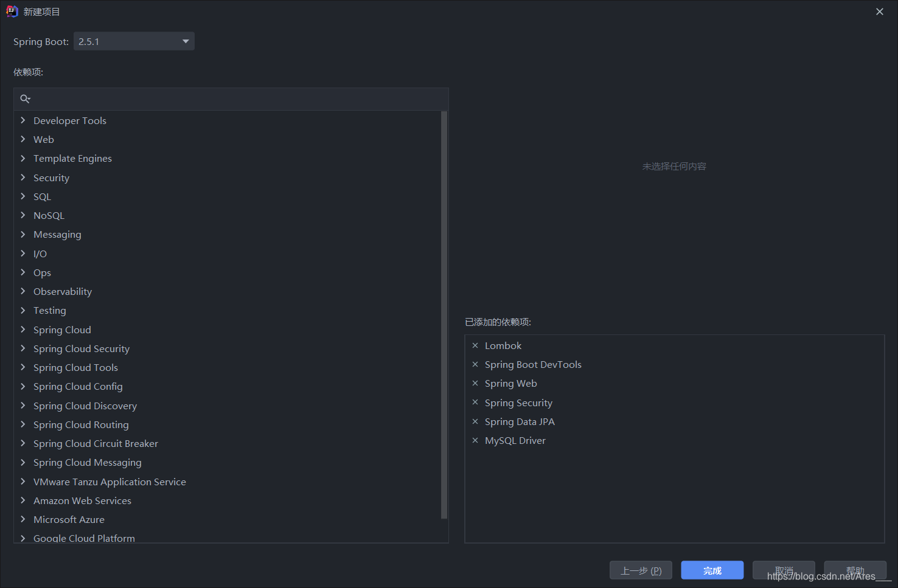Viewport: 898px width, 588px height.
Task: Select Template Engines tree label
Action: click(72, 158)
